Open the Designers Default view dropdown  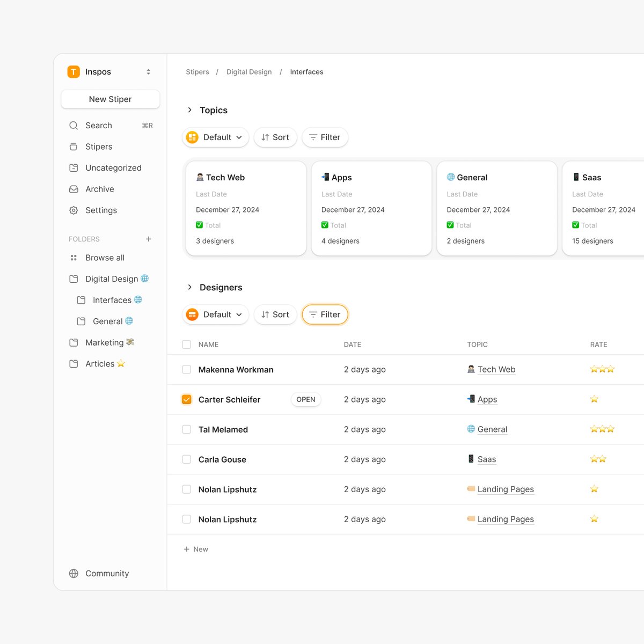coord(215,314)
